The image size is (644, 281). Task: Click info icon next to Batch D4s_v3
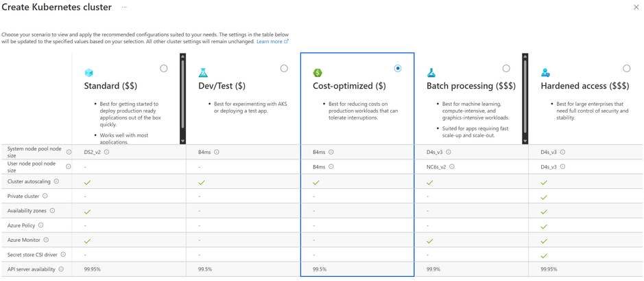(448, 152)
